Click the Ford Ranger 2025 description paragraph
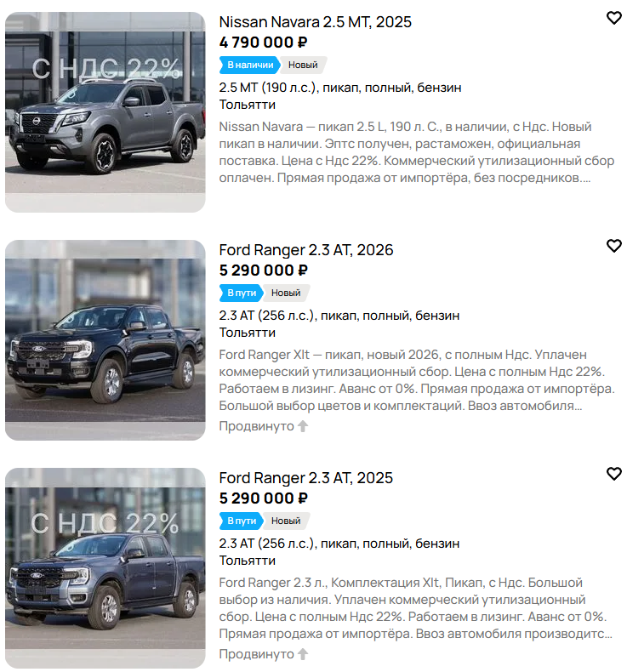This screenshot has height=672, width=627. coord(416,608)
